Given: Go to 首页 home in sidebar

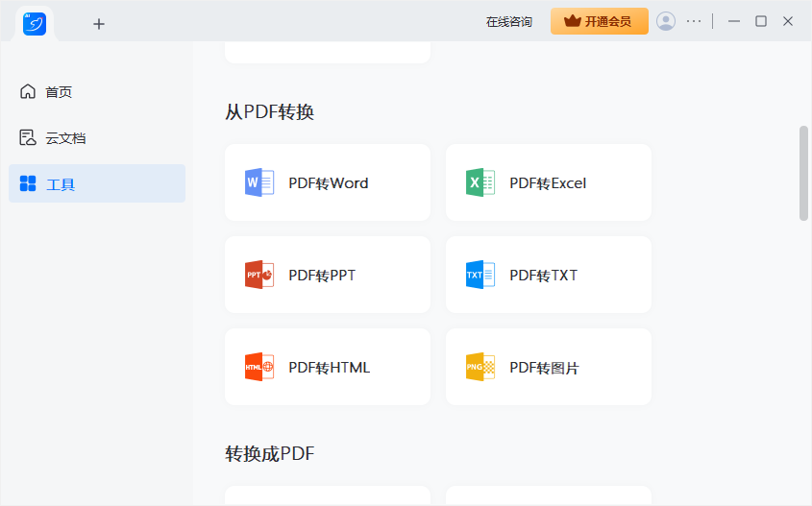Looking at the screenshot, I should click(97, 91).
